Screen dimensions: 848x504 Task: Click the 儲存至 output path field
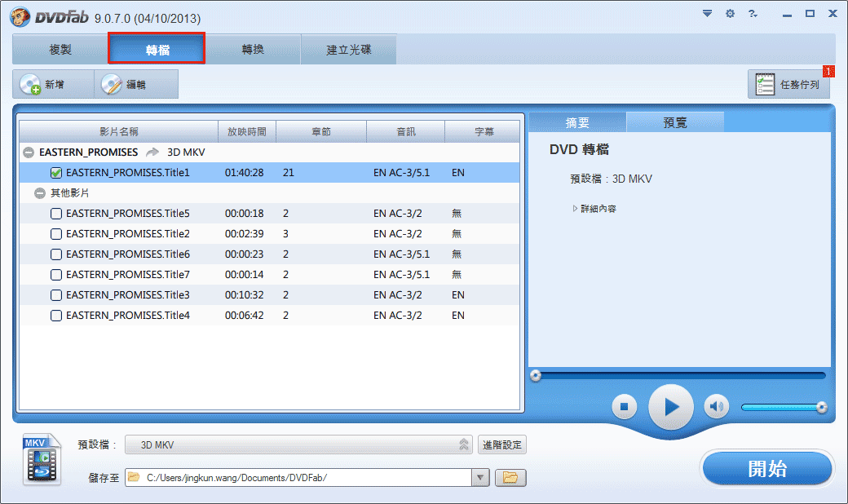click(298, 478)
